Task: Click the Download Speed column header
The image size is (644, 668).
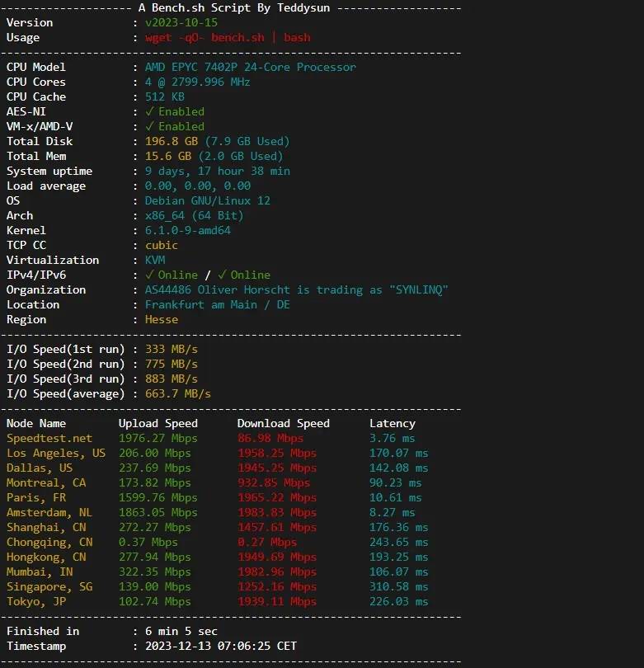Action: coord(283,423)
